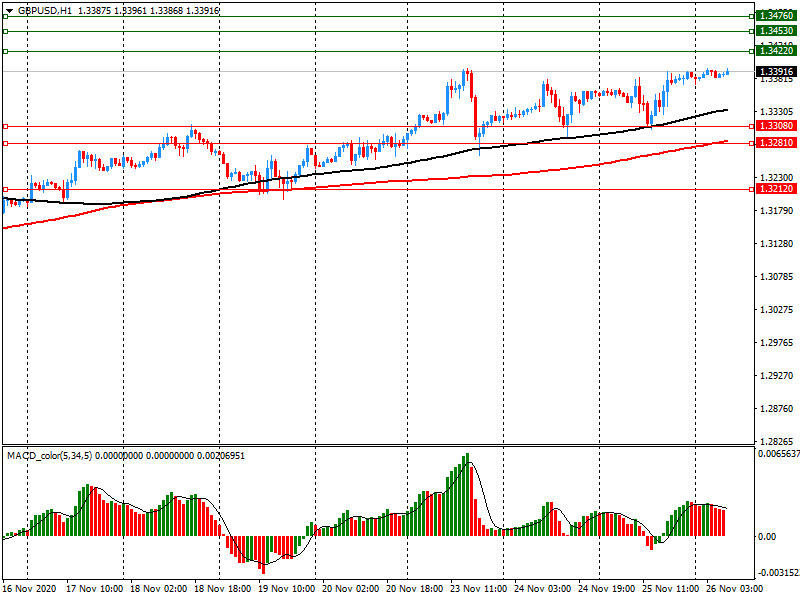Grab left handle of the 1.32810 red line
Image resolution: width=800 pixels, height=600 pixels.
6,143
